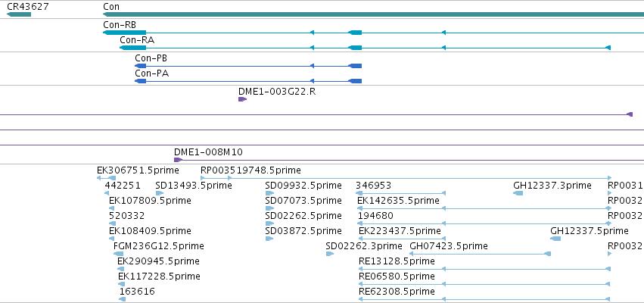Select RE06580.5prime EST label

point(397,276)
